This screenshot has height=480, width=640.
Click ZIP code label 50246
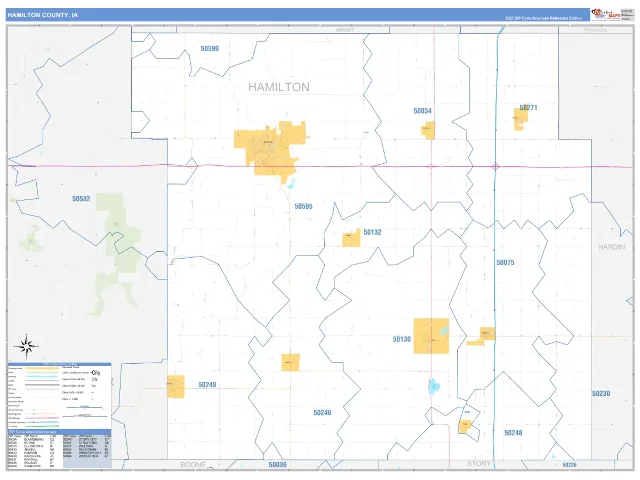(x=322, y=413)
